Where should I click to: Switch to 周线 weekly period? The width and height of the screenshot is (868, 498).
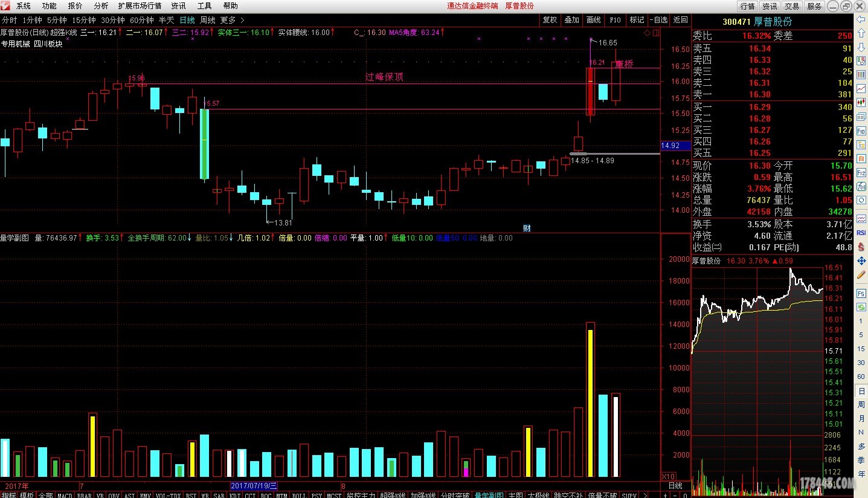[208, 20]
